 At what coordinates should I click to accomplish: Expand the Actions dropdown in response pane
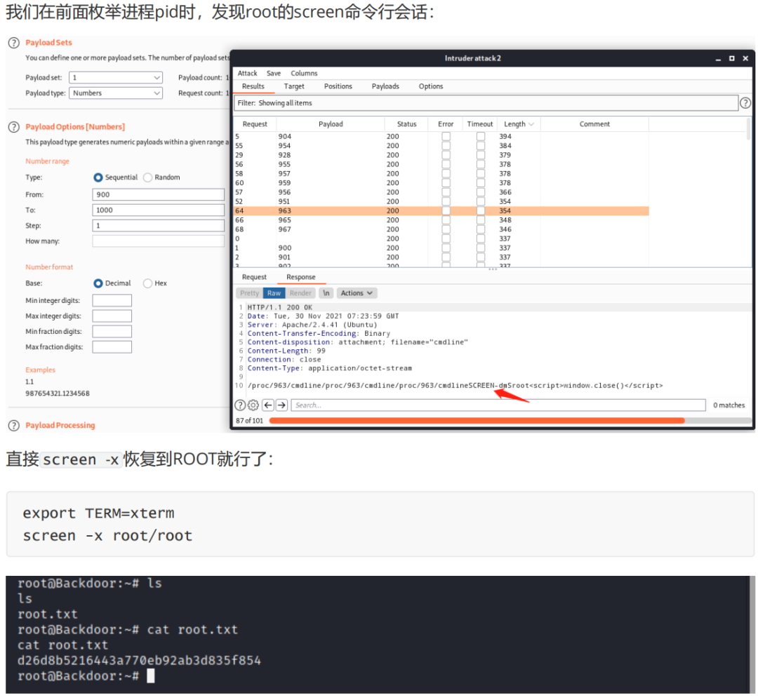pos(357,293)
